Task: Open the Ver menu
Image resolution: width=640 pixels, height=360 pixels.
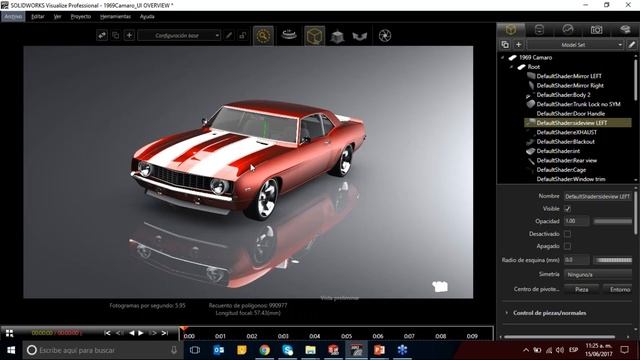Action: point(58,16)
